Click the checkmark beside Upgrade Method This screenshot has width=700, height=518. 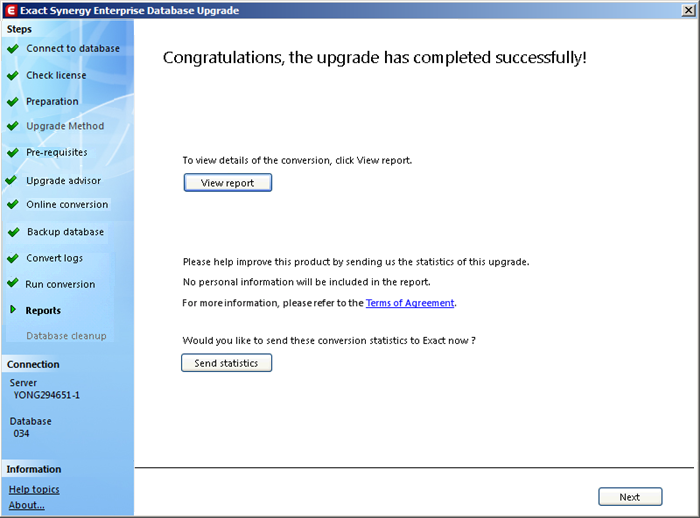pyautogui.click(x=13, y=126)
